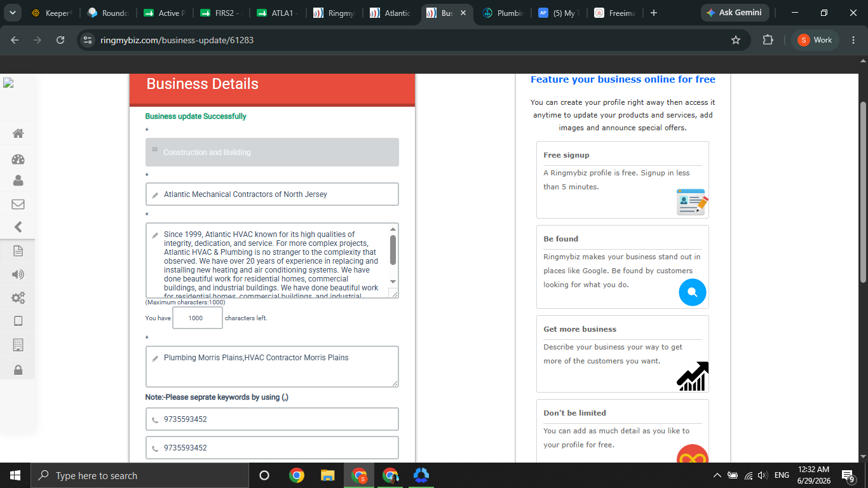Click the characters left counter field
Screen dimensions: 868x488
(198, 318)
